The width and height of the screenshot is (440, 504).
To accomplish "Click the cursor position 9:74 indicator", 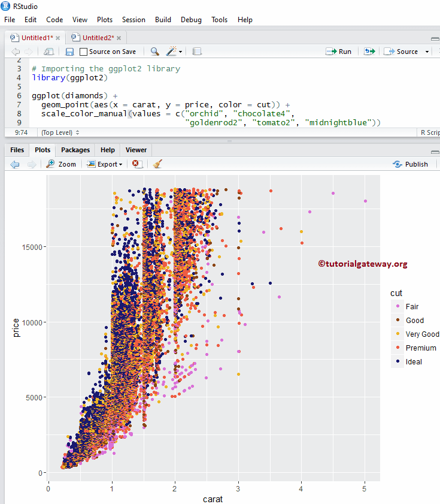I will (x=21, y=132).
